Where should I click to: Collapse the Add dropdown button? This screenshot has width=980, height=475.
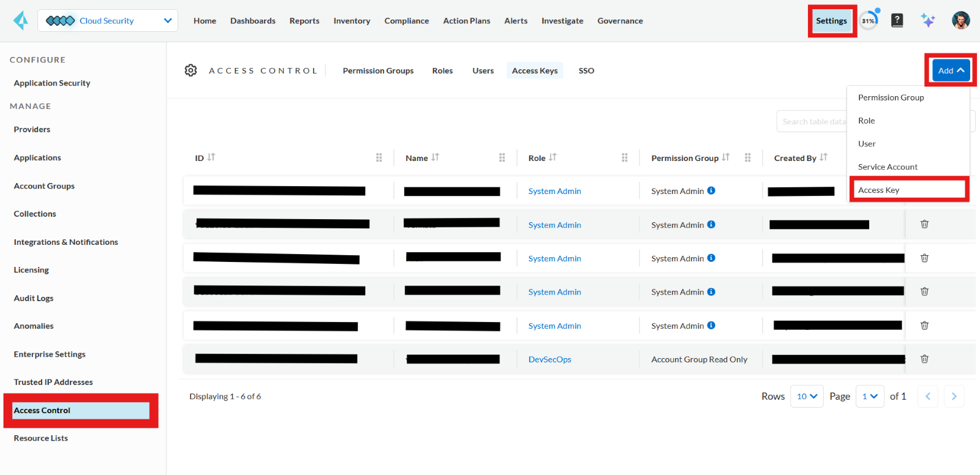click(x=951, y=70)
